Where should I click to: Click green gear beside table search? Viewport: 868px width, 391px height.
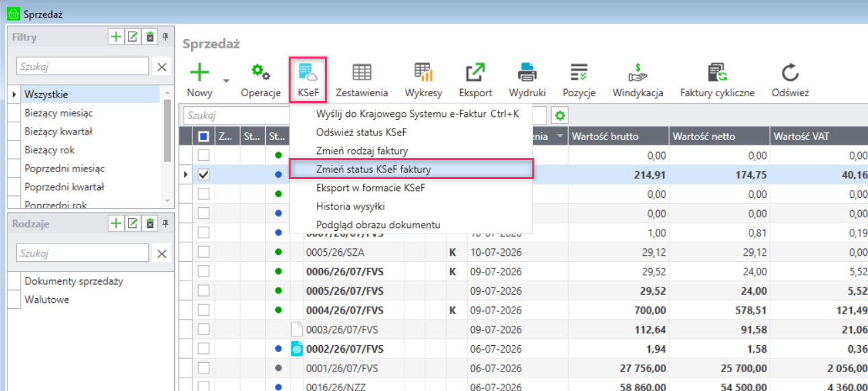click(558, 115)
